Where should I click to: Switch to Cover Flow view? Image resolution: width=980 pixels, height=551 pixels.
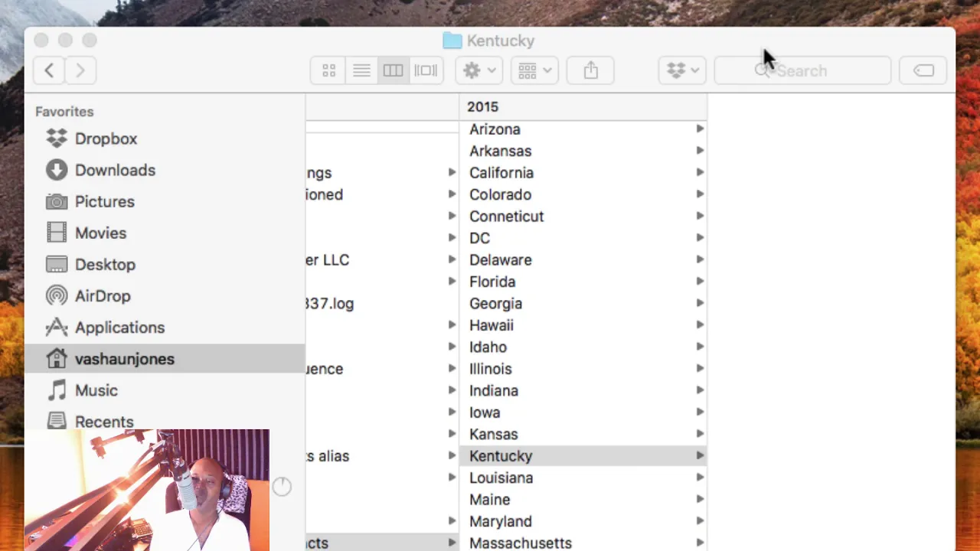click(x=426, y=70)
